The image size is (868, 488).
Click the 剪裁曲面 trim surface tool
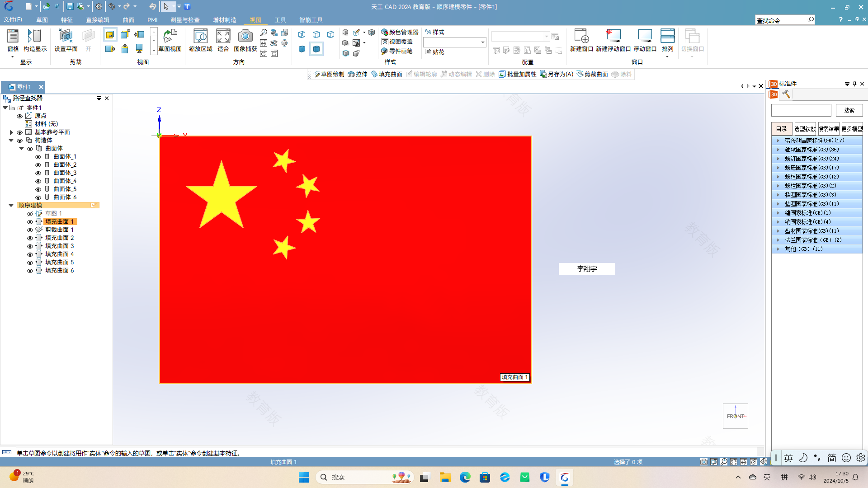592,74
